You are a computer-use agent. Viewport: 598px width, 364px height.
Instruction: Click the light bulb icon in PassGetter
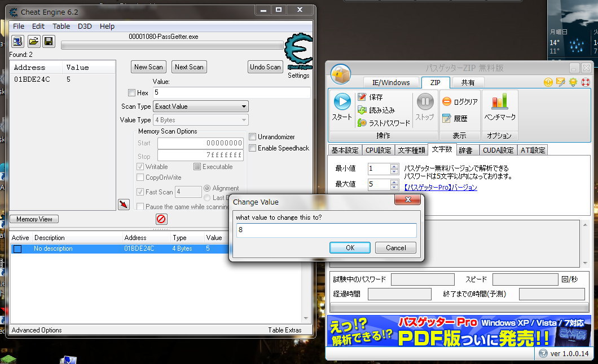[573, 82]
